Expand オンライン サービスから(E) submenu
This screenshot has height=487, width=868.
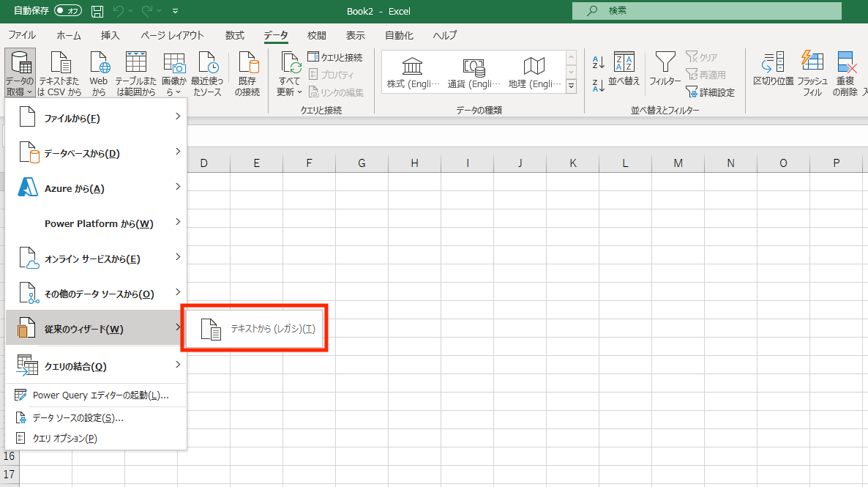click(x=96, y=259)
